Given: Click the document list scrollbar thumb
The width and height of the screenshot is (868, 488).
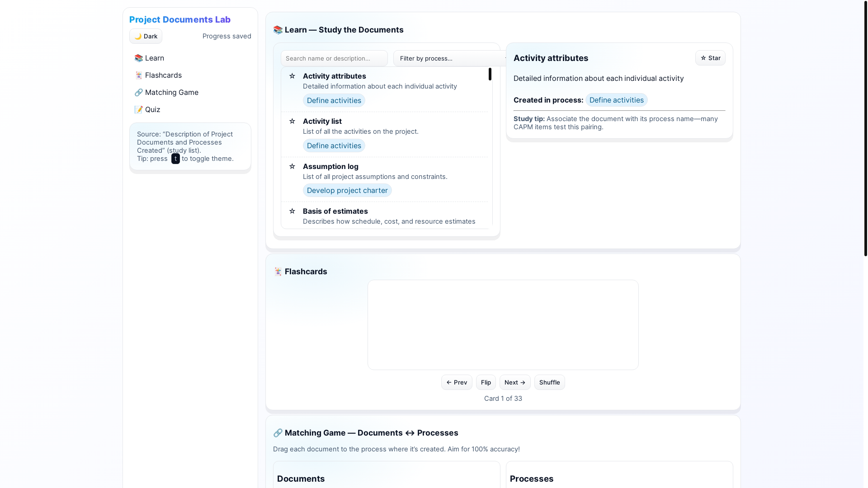Looking at the screenshot, I should 490,74.
